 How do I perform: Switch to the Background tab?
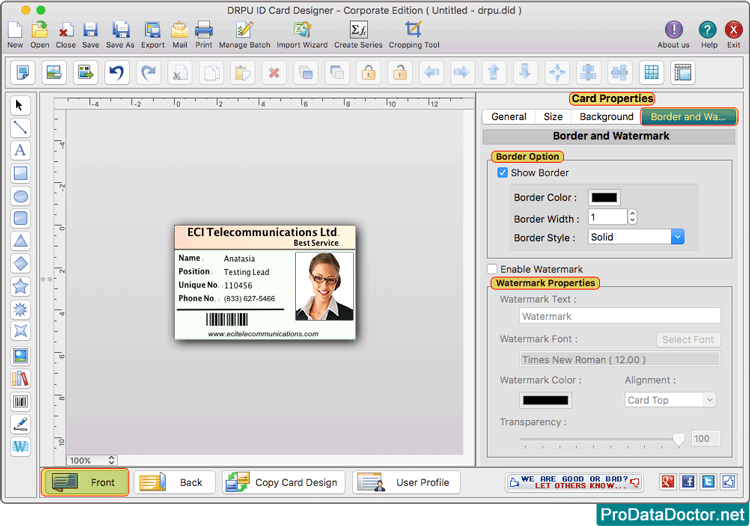coord(606,117)
